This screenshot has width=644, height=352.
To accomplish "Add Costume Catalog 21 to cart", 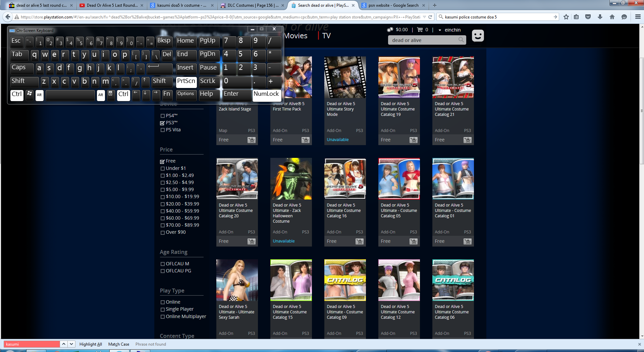I will point(467,140).
